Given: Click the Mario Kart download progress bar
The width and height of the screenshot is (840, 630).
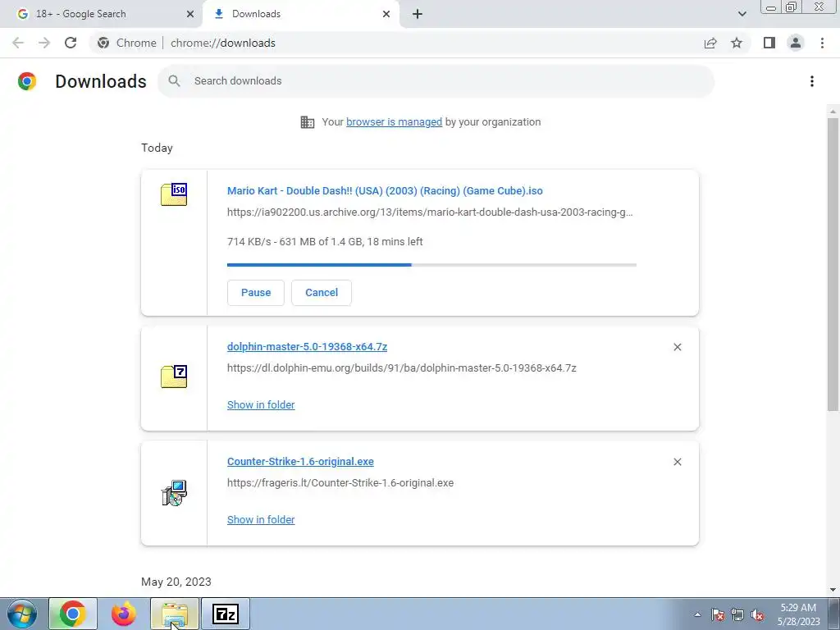Looking at the screenshot, I should pos(431,265).
